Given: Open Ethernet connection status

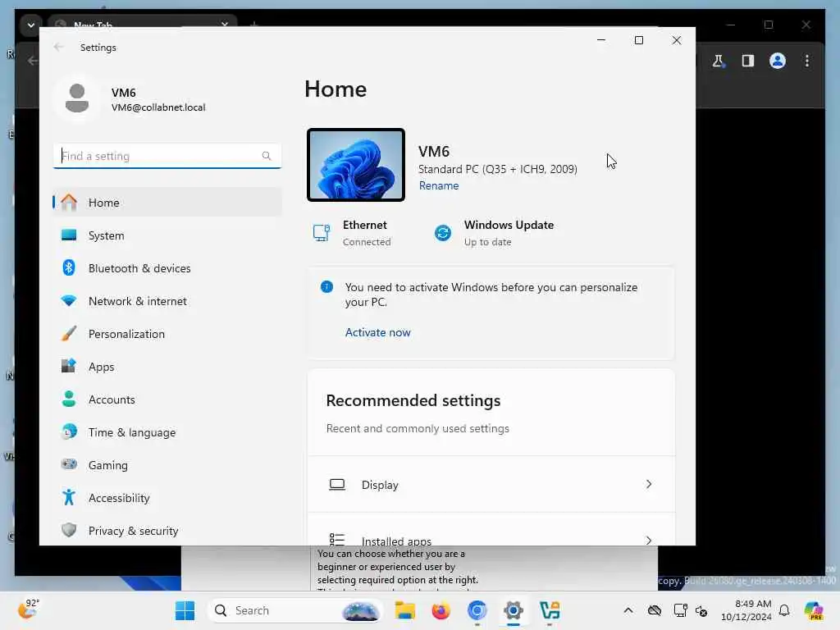Looking at the screenshot, I should pyautogui.click(x=353, y=233).
